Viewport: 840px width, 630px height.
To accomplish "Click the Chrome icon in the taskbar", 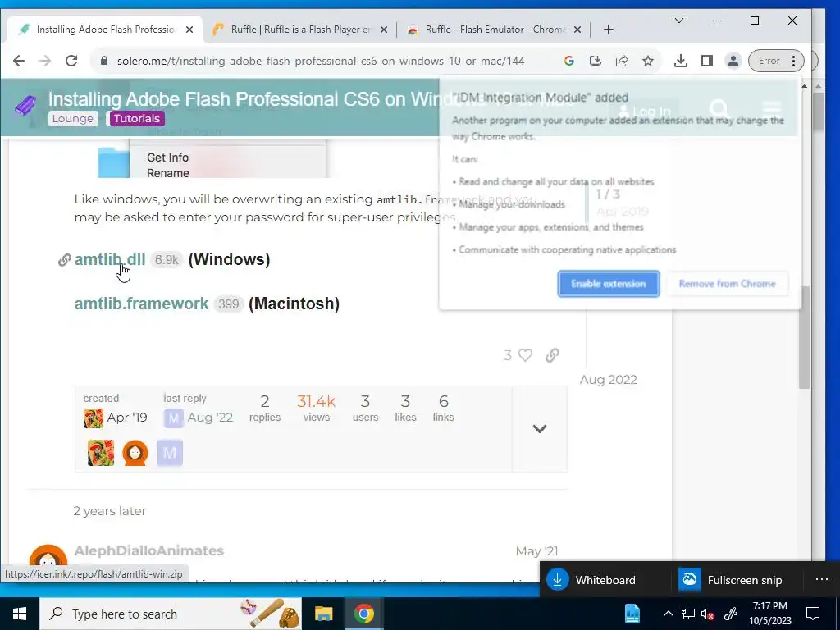I will point(363,614).
